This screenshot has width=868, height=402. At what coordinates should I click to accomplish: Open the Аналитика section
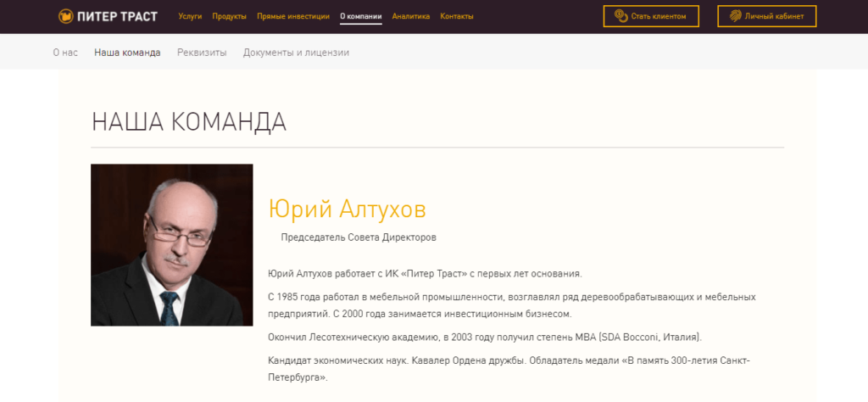coord(411,17)
